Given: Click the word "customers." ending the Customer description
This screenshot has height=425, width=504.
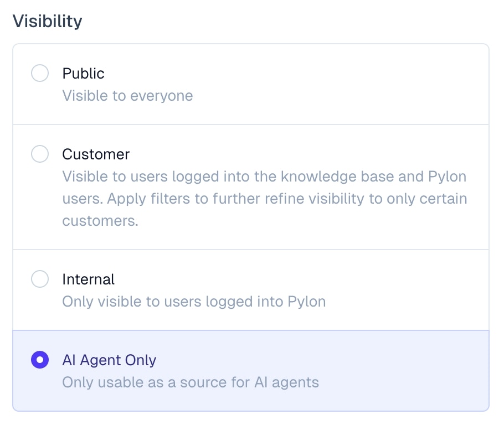Looking at the screenshot, I should click(100, 221).
